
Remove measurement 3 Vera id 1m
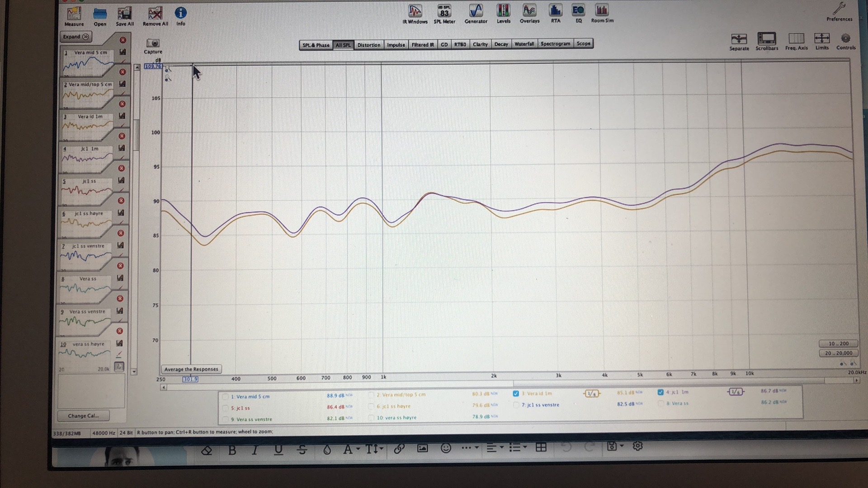(x=122, y=104)
